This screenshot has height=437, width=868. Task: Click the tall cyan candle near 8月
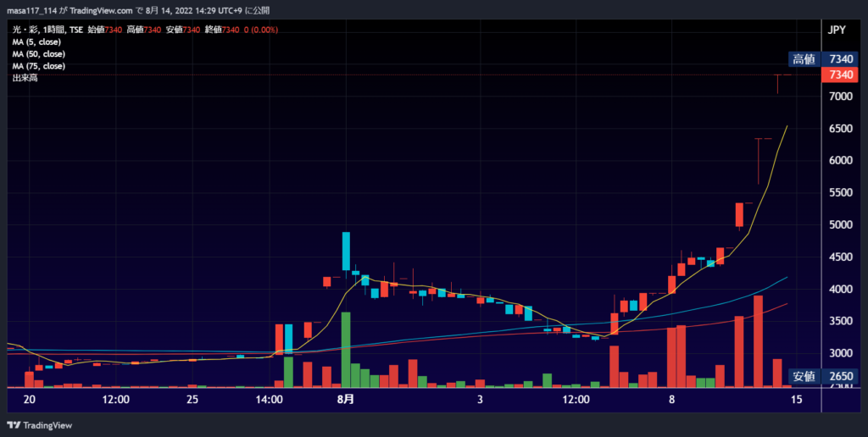(x=346, y=252)
